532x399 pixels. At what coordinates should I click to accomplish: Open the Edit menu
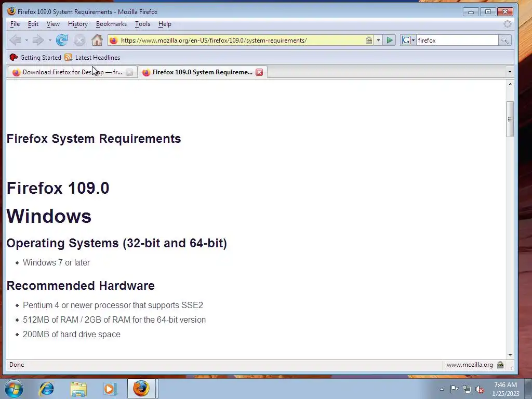(33, 24)
